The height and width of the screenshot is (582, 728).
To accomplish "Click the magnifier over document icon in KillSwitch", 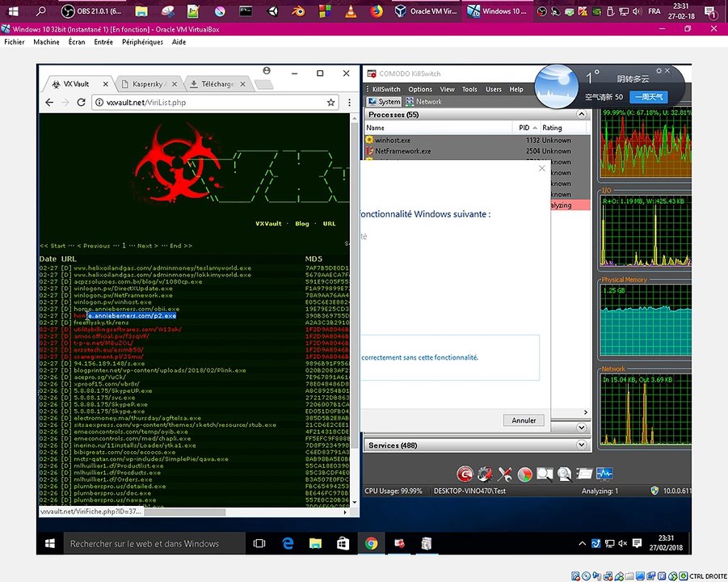I will click(564, 474).
